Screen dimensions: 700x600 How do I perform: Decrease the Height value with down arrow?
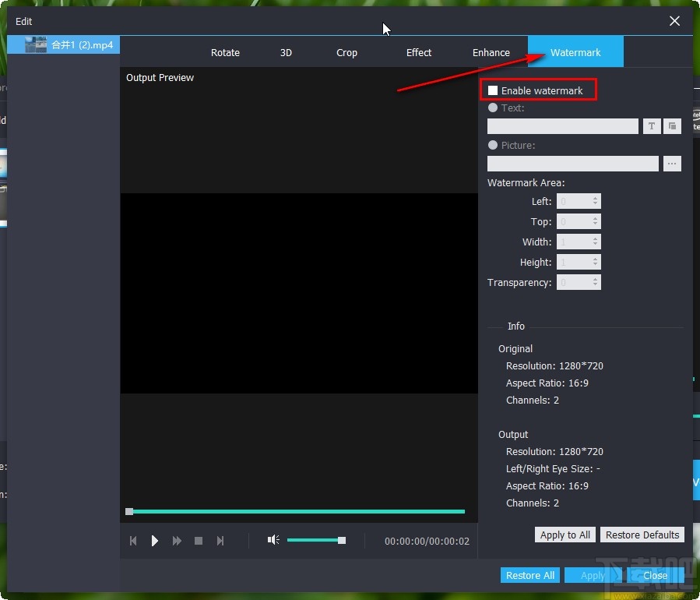point(595,265)
